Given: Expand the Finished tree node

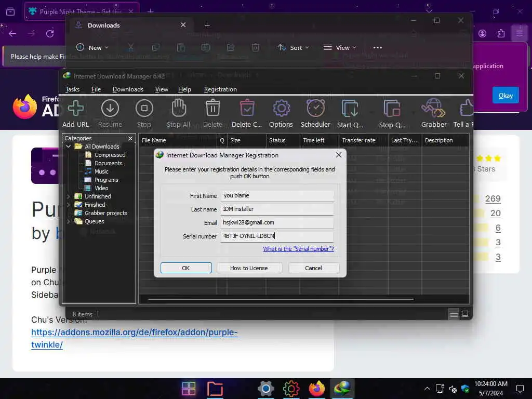Looking at the screenshot, I should [69, 205].
